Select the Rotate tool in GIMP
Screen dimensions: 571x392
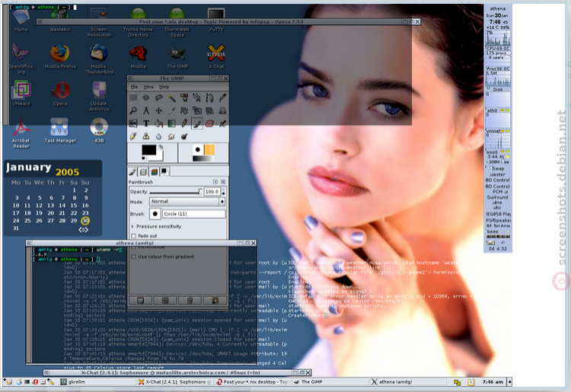(184, 110)
